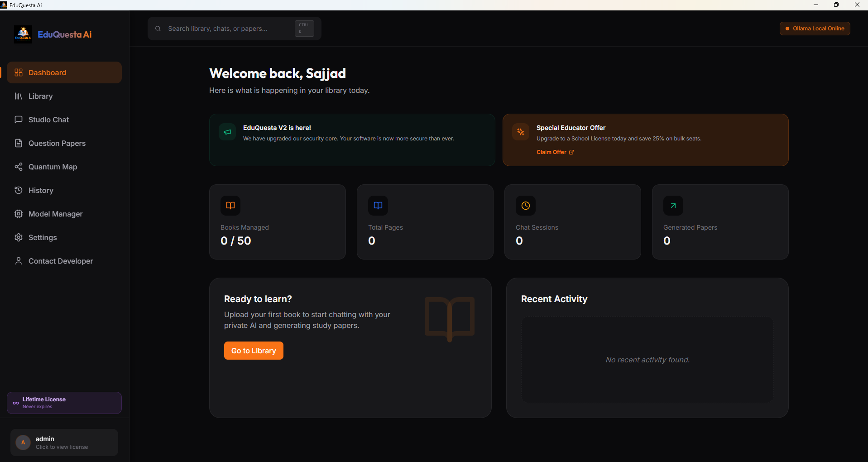Select the Studio Chat icon

[x=18, y=120]
